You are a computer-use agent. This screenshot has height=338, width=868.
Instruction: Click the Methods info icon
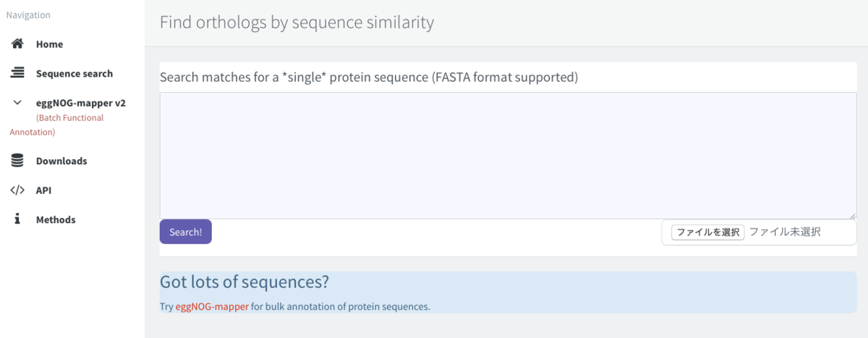17,219
